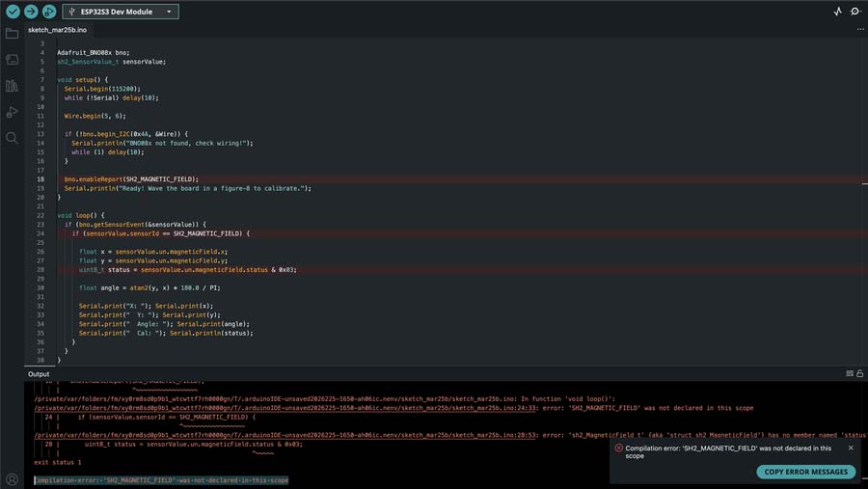
Task: Click Copy Error Messages button
Action: pyautogui.click(x=806, y=472)
